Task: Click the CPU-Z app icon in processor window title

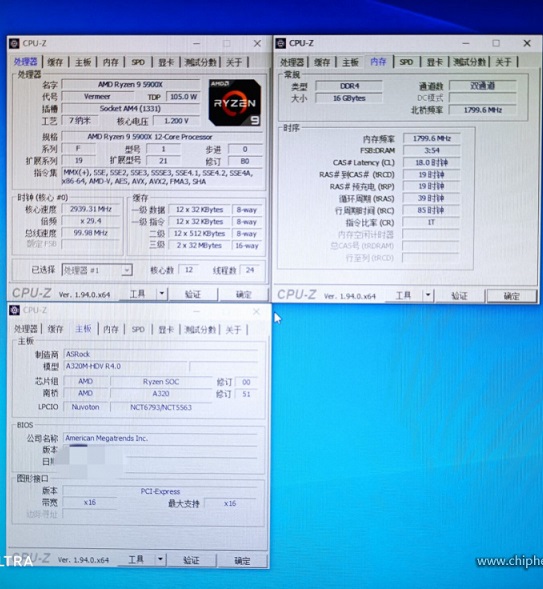Action: (14, 44)
